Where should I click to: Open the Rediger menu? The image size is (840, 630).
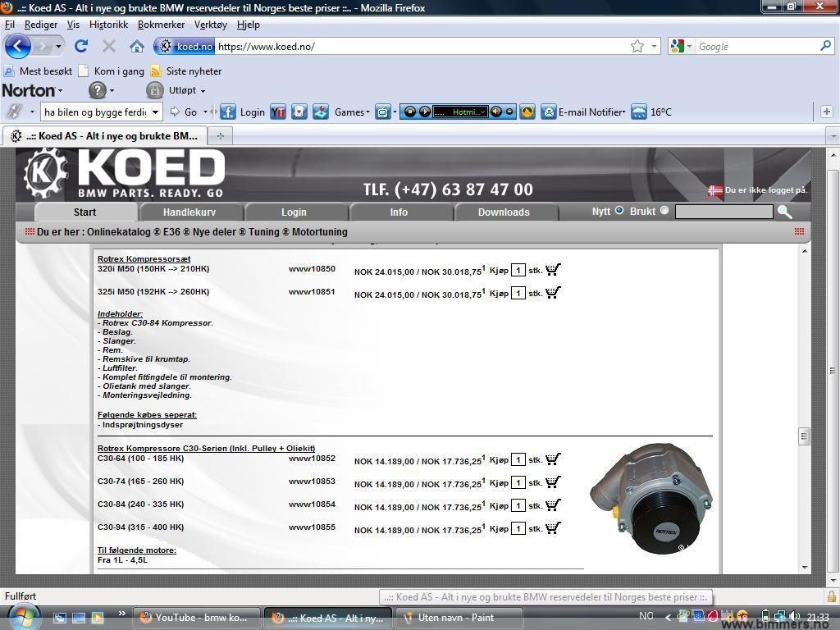[41, 25]
